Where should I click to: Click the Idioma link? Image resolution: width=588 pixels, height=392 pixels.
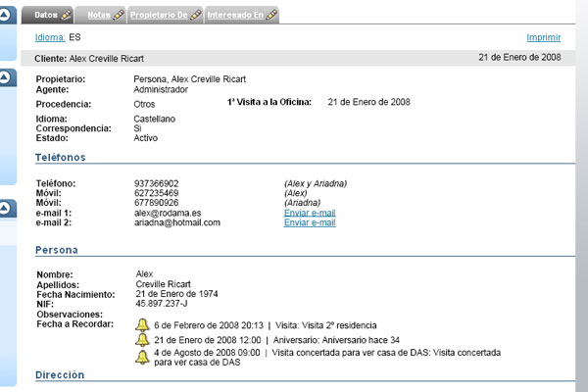tap(50, 37)
